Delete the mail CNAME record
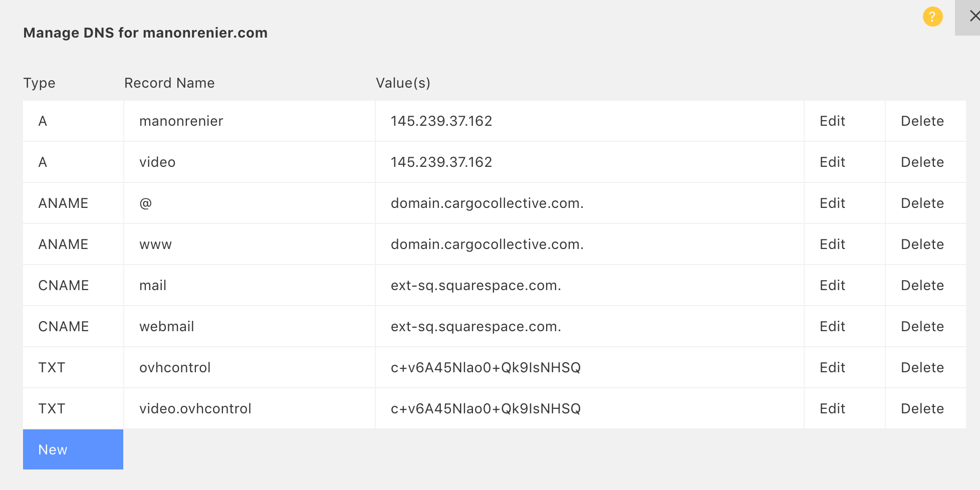 click(x=922, y=286)
